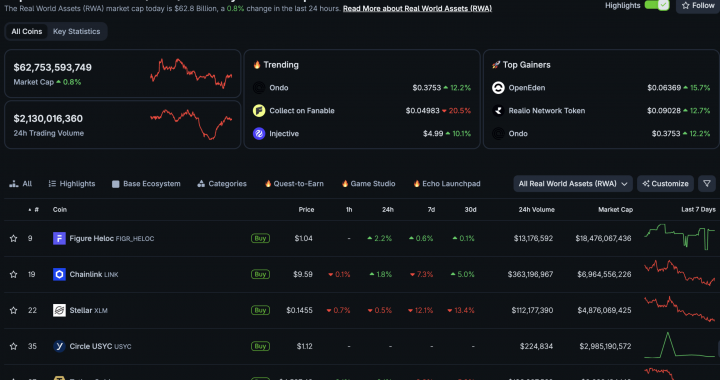Sort by the Market Cap column header
The image size is (720, 380).
(x=615, y=209)
